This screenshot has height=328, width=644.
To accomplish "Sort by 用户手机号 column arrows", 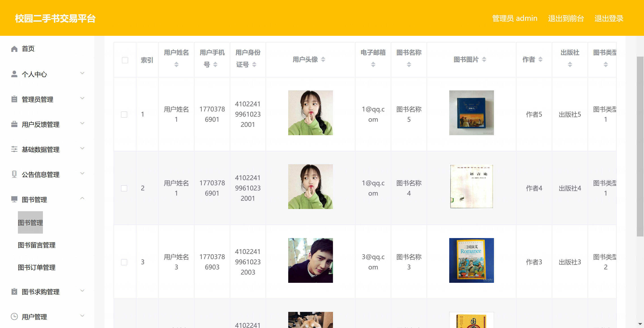I will [x=215, y=65].
